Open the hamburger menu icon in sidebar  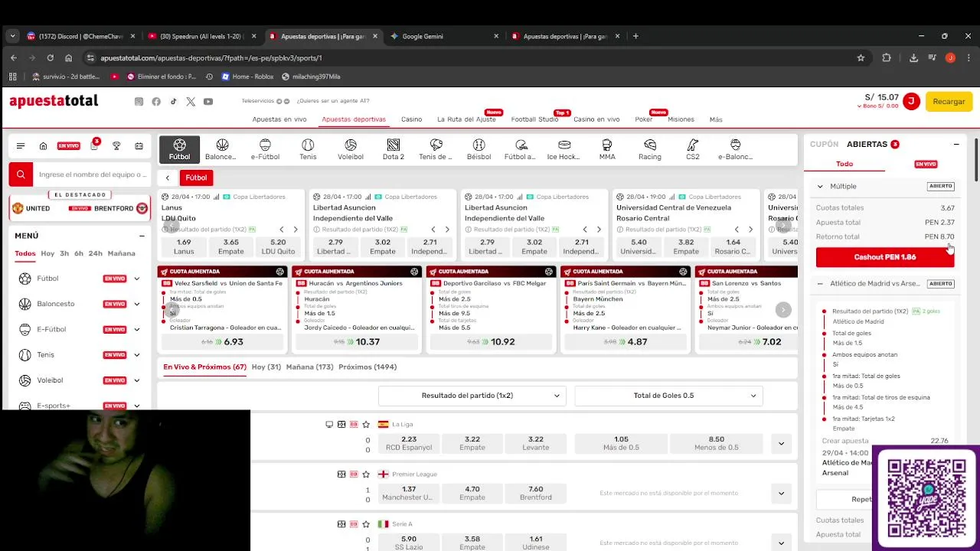pyautogui.click(x=21, y=146)
